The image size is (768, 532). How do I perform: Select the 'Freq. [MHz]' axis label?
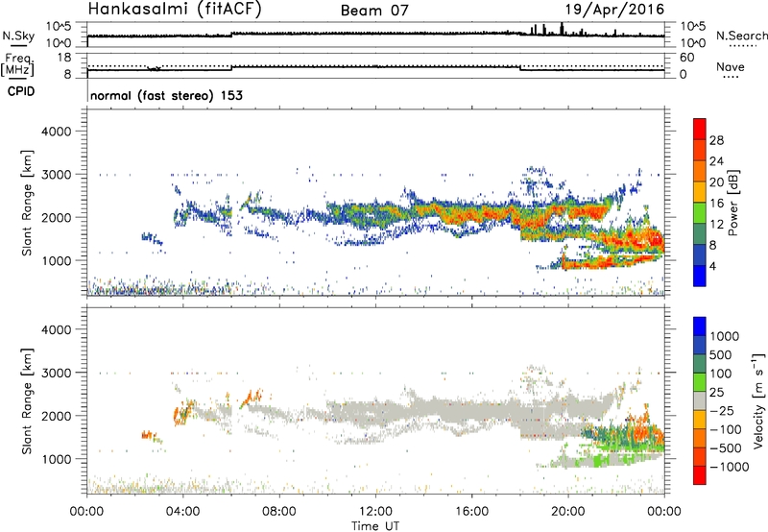17,64
